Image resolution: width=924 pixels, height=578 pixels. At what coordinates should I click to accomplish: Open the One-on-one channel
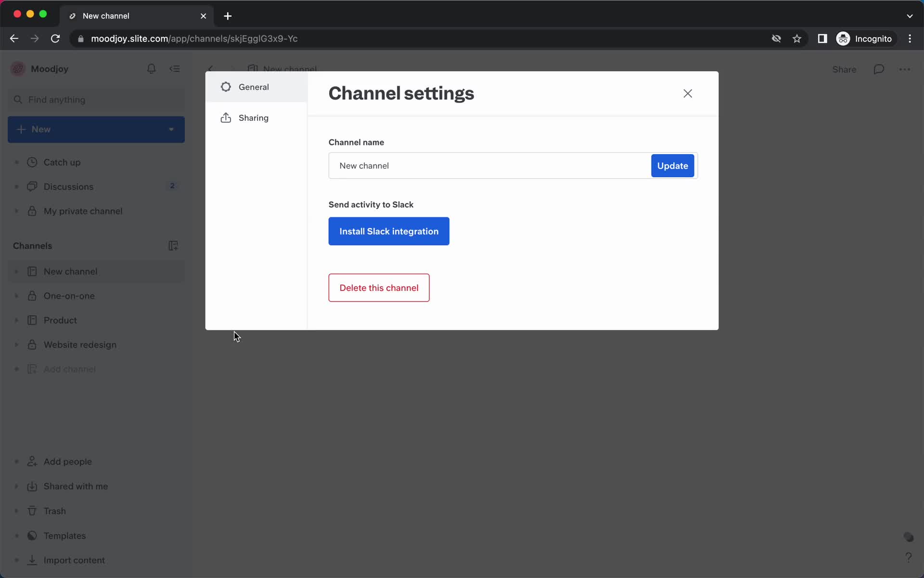pos(69,296)
